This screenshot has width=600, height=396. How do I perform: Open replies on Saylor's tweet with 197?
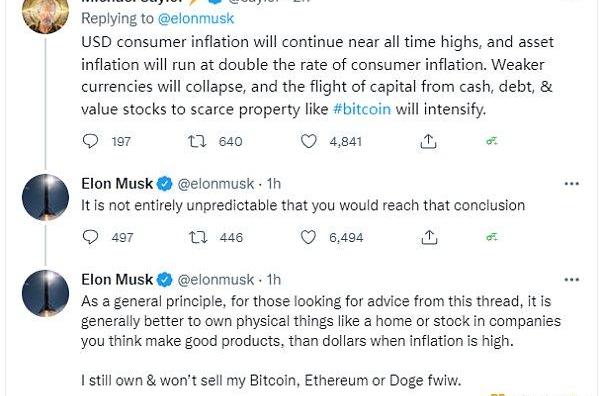pyautogui.click(x=91, y=141)
